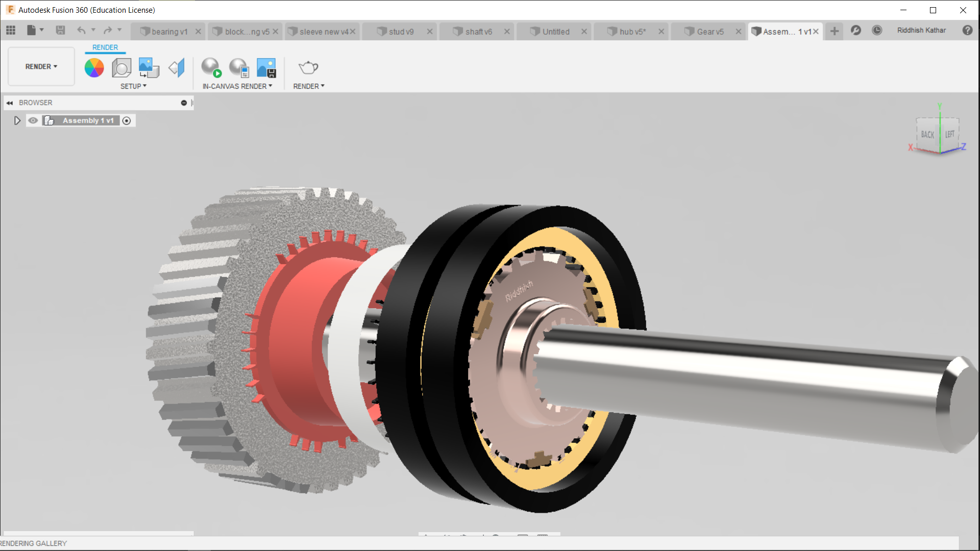980x551 pixels.
Task: Expand the Assembly 1 v1 tree node
Action: click(17, 120)
